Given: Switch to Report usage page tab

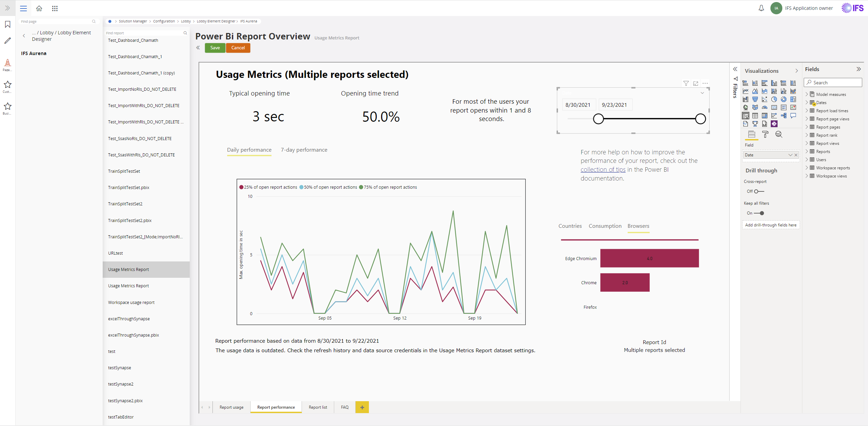Looking at the screenshot, I should pos(231,407).
